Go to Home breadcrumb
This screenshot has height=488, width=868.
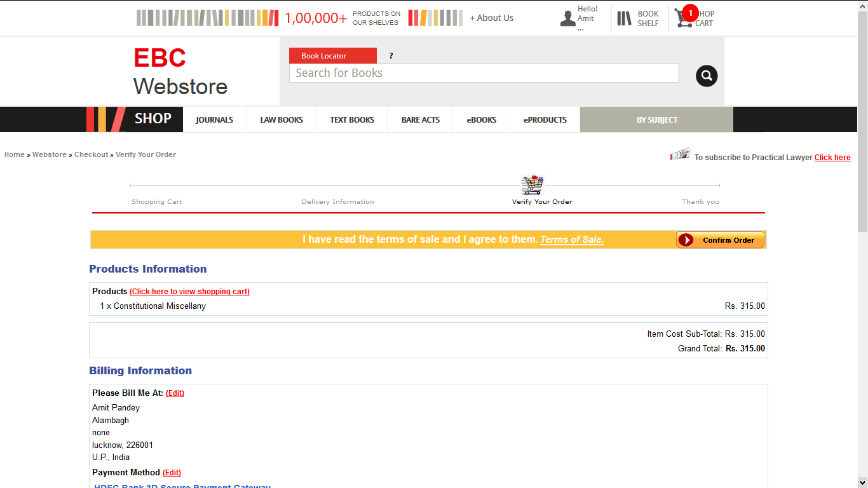coord(15,154)
